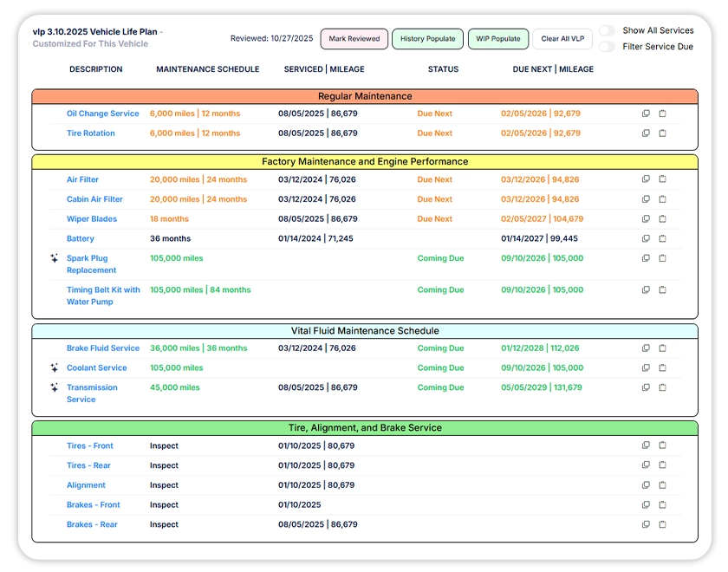Click the sparkle icon beside Spark Plug Replacement
The width and height of the screenshot is (728, 572).
[x=54, y=258]
